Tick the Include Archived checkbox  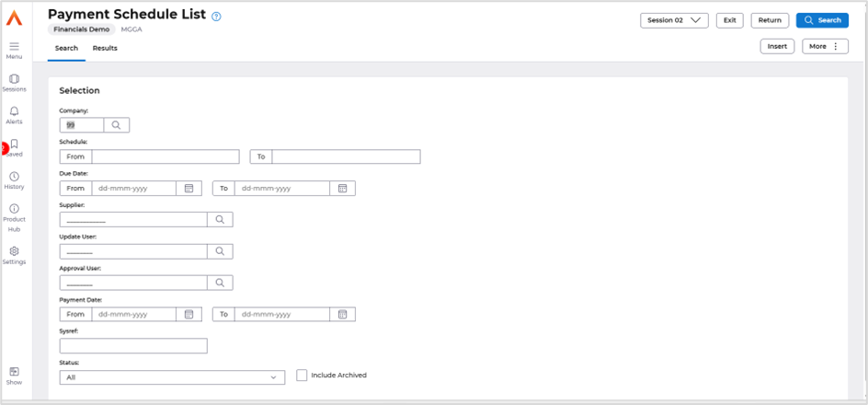pyautogui.click(x=302, y=376)
